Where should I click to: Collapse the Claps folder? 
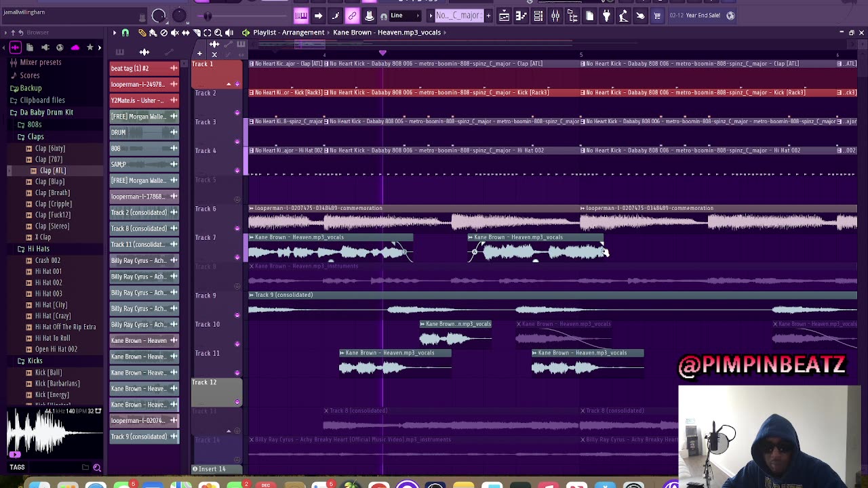click(31, 136)
